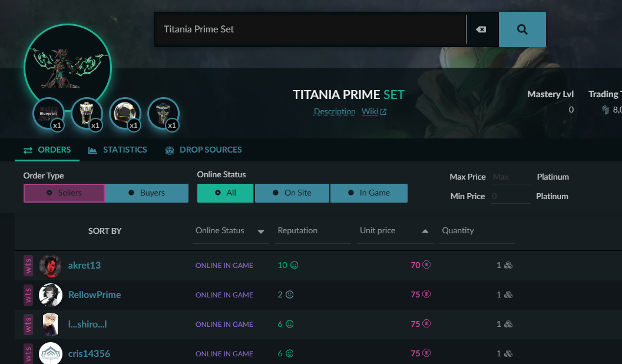Open the Neuroptics component icon
The width and height of the screenshot is (622, 364).
[x=87, y=114]
